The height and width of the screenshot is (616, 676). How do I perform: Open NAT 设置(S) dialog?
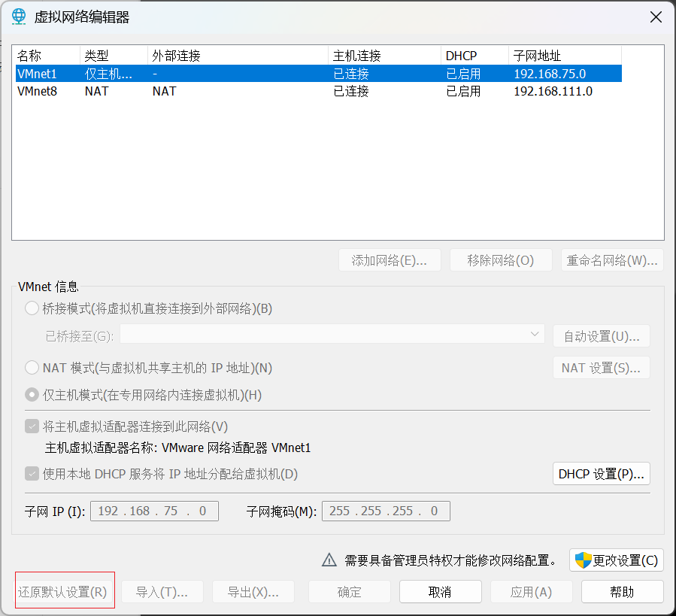coord(601,367)
